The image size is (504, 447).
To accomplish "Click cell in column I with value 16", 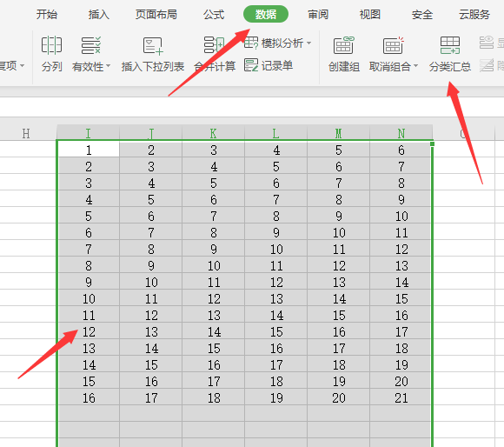I will click(89, 397).
